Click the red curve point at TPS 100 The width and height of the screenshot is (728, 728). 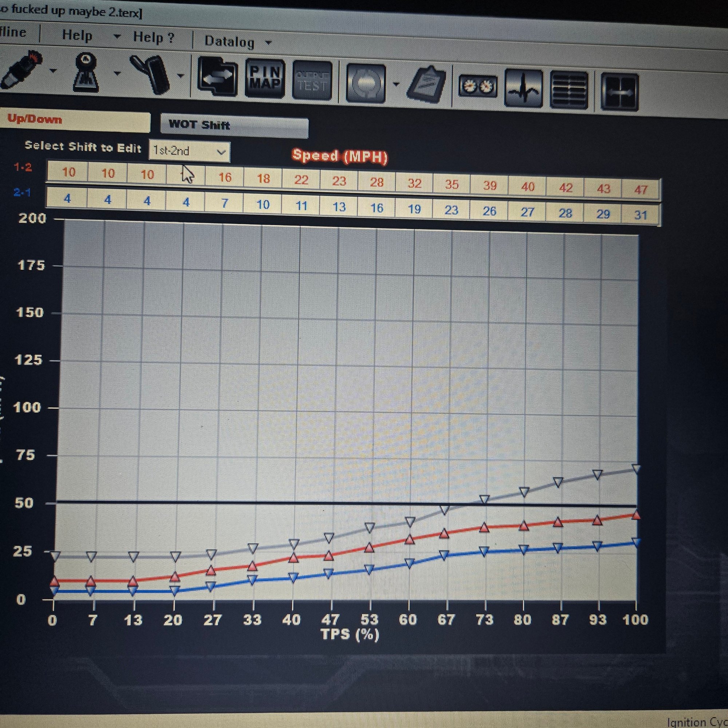(x=636, y=515)
